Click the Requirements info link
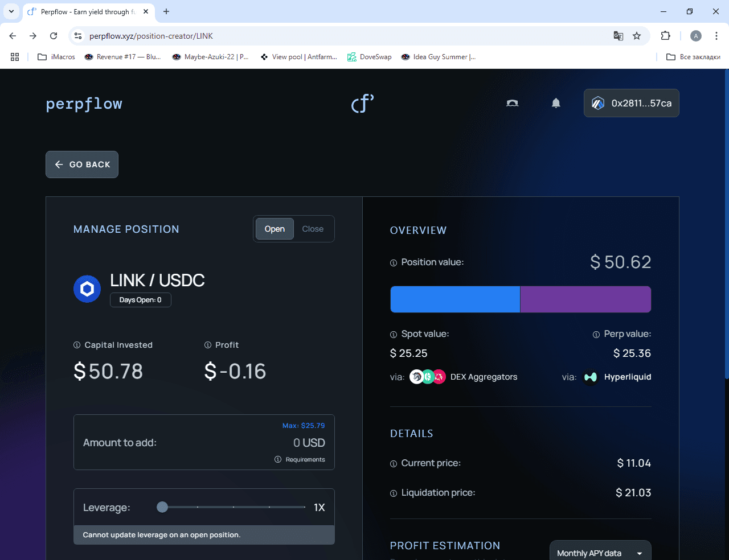 300,459
